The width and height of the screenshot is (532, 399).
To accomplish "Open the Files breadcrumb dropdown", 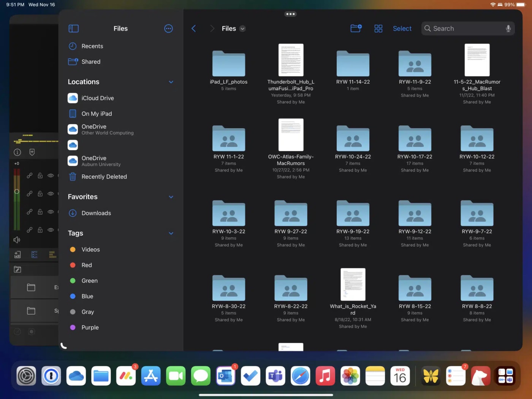I will click(x=242, y=28).
